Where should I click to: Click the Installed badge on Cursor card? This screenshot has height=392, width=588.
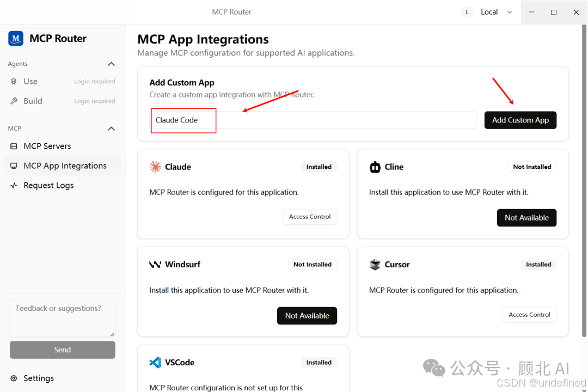[538, 265]
